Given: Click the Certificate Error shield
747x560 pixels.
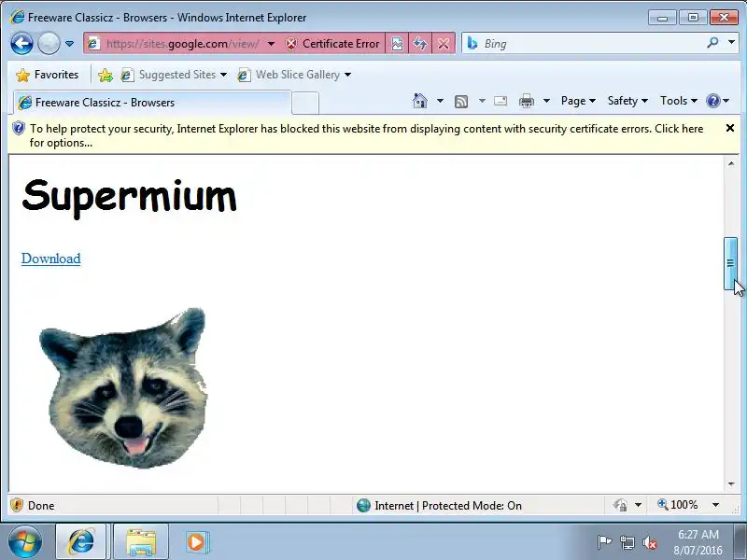Looking at the screenshot, I should (332, 44).
